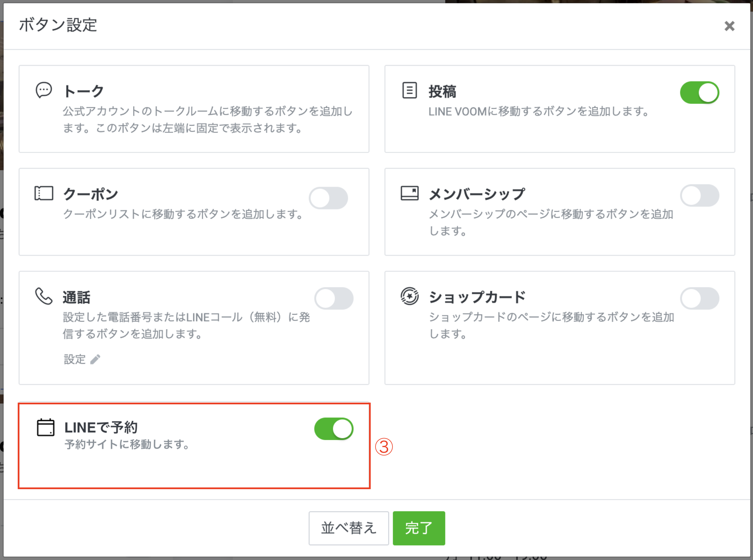Click the calendar icon beside LINEで予約
The width and height of the screenshot is (753, 560).
(46, 428)
